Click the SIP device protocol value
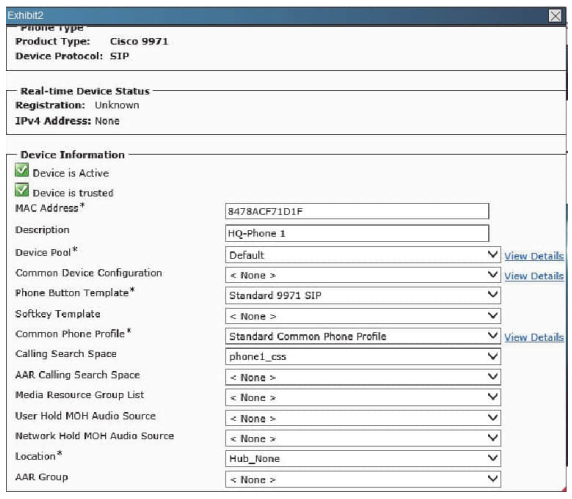The height and width of the screenshot is (499, 572). [x=120, y=56]
